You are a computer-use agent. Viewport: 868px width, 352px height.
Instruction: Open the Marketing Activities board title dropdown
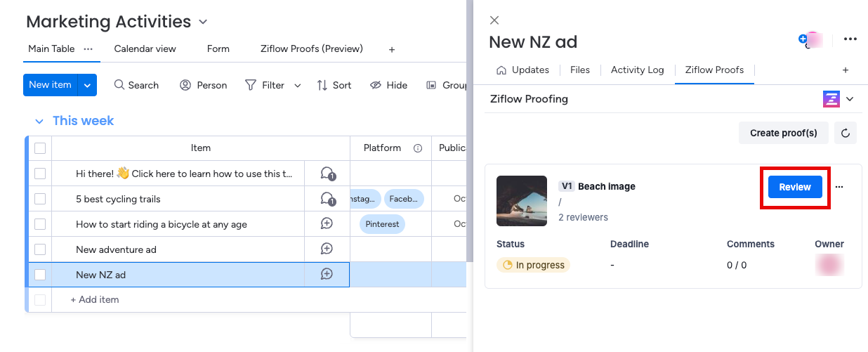tap(203, 22)
